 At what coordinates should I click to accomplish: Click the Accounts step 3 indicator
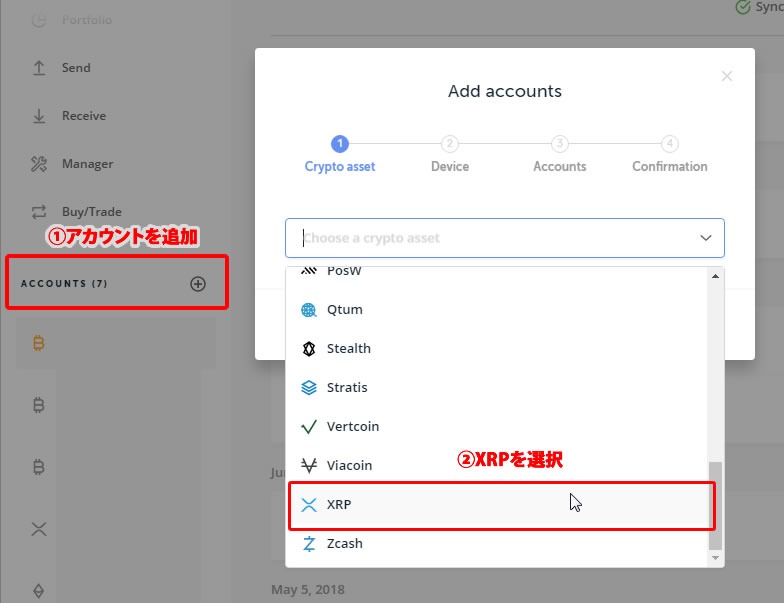point(560,144)
